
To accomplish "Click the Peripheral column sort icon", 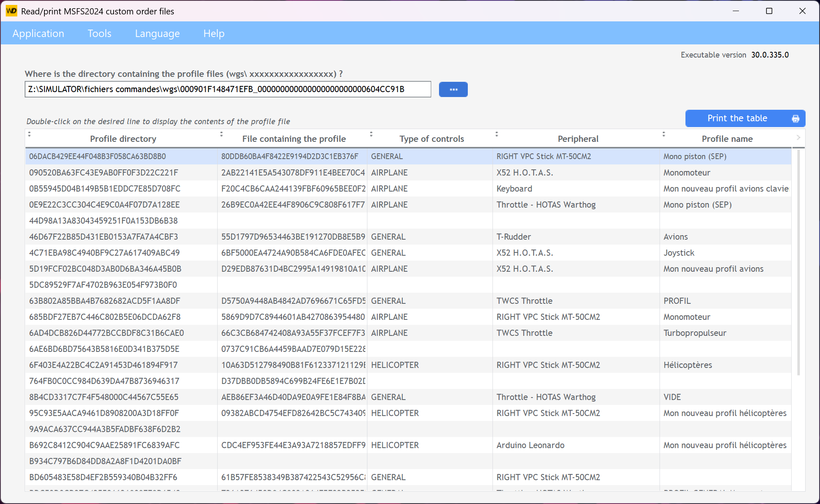I will tap(497, 134).
